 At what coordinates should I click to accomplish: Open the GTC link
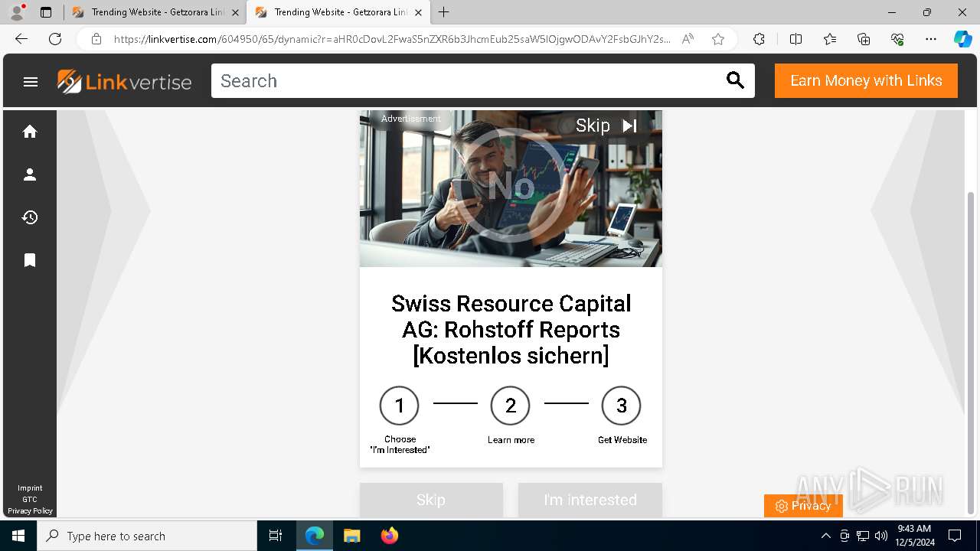(x=30, y=500)
